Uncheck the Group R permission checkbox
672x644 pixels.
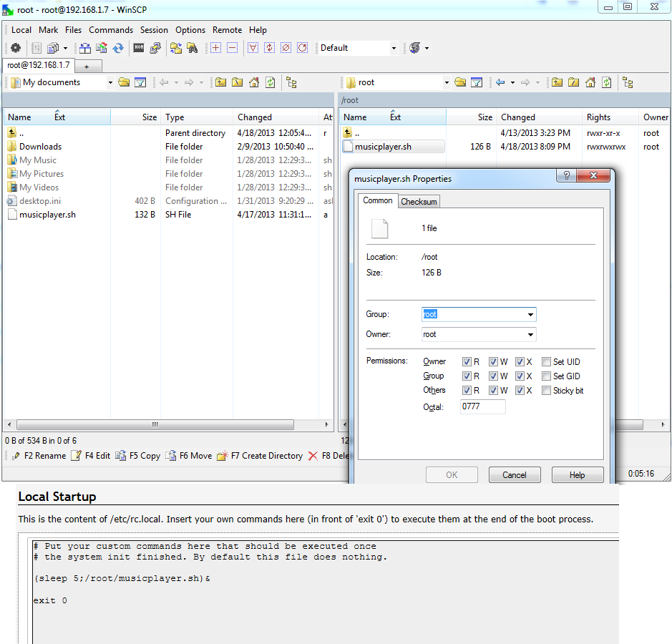[x=467, y=376]
